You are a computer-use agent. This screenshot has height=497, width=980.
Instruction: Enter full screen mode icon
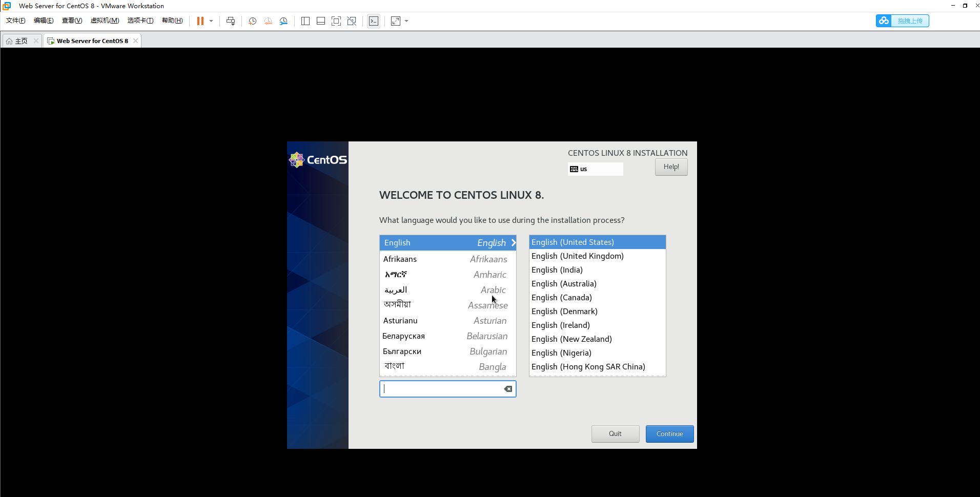click(336, 21)
